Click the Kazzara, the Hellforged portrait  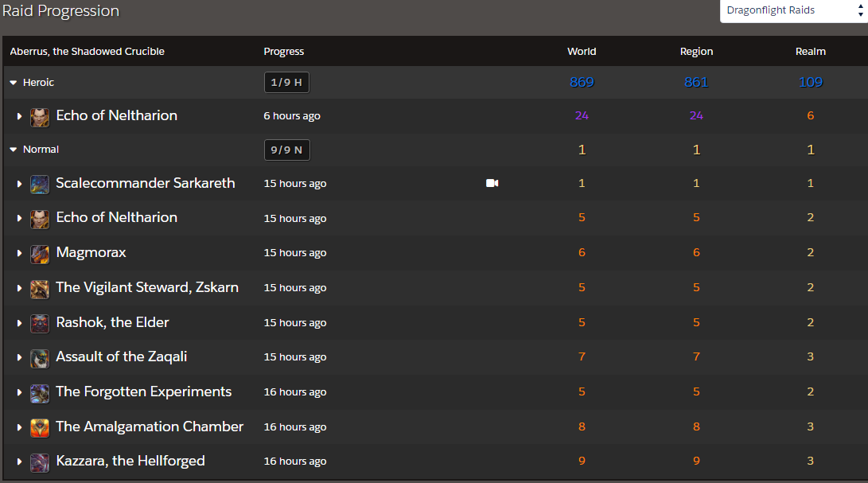(x=39, y=462)
